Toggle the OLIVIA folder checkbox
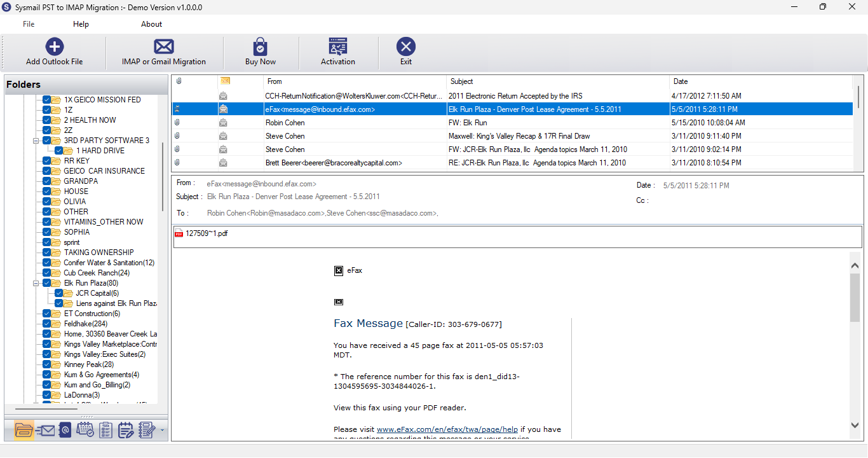868x458 pixels. [x=47, y=202]
